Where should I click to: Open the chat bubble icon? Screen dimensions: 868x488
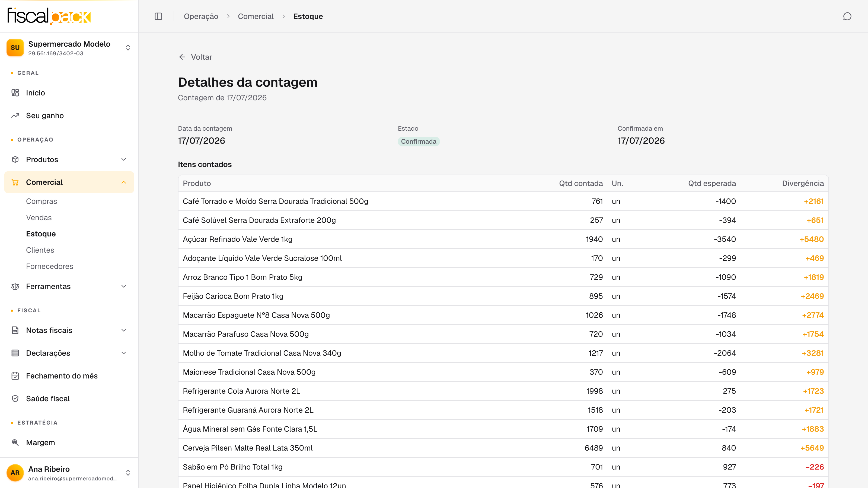tap(847, 16)
